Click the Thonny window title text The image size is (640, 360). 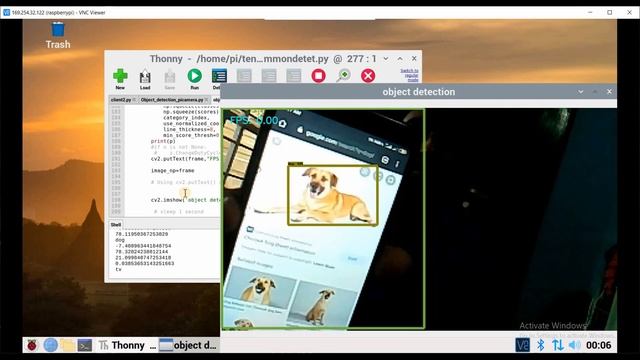point(263,59)
